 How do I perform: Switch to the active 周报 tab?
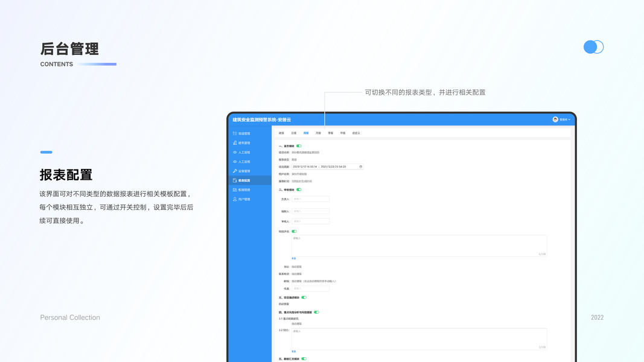(306, 133)
